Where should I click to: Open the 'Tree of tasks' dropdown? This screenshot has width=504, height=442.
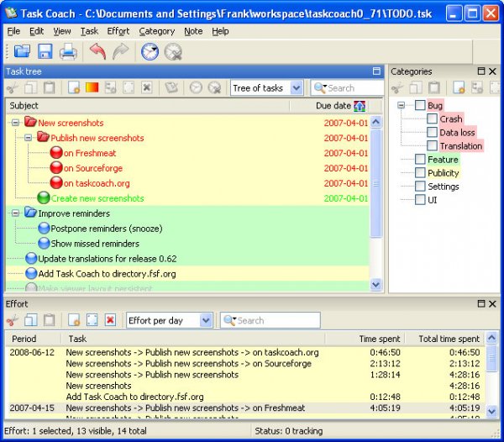point(266,87)
